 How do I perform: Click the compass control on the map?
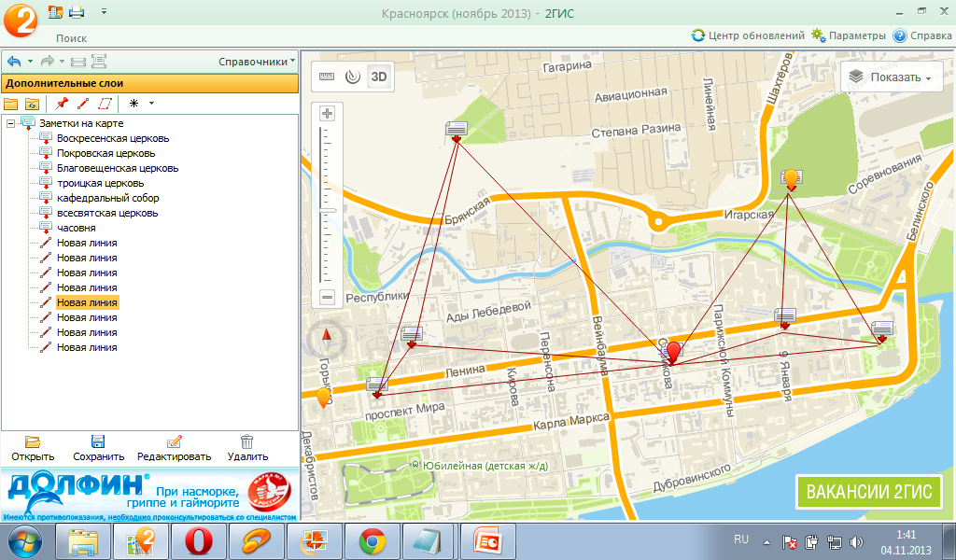[x=326, y=339]
